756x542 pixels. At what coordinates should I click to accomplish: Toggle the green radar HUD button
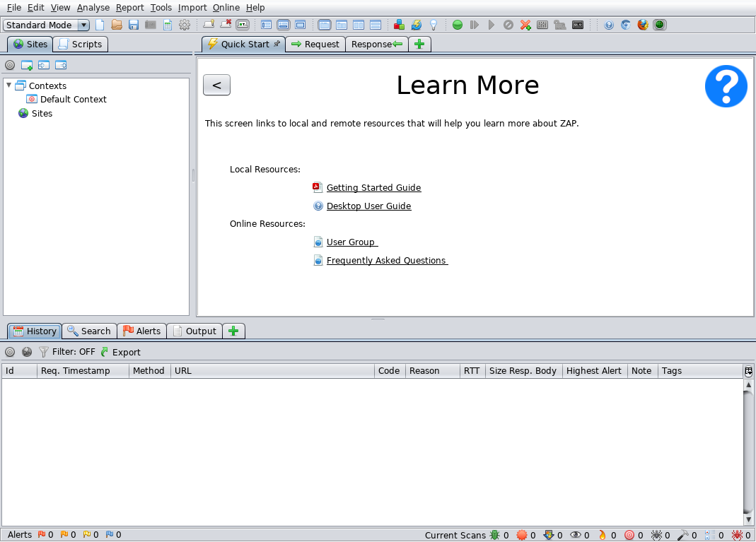[660, 25]
